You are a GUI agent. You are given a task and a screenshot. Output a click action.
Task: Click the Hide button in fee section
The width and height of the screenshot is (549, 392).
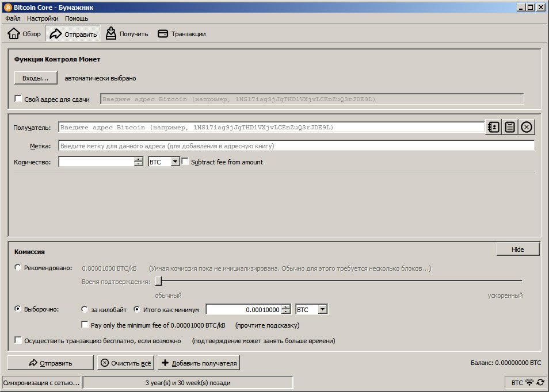coord(517,249)
